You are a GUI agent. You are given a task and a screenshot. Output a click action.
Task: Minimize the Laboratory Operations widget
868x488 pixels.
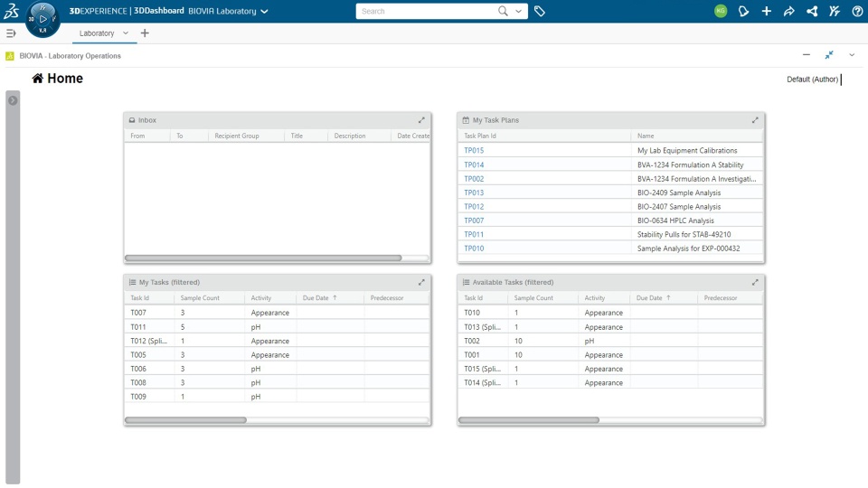(806, 55)
